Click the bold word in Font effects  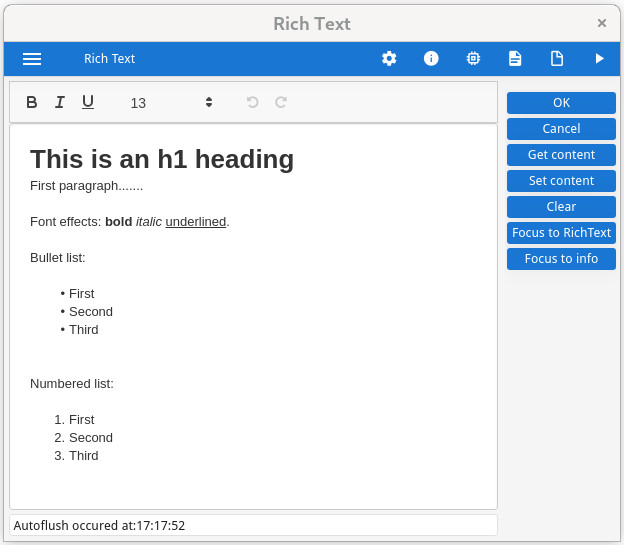pos(119,222)
